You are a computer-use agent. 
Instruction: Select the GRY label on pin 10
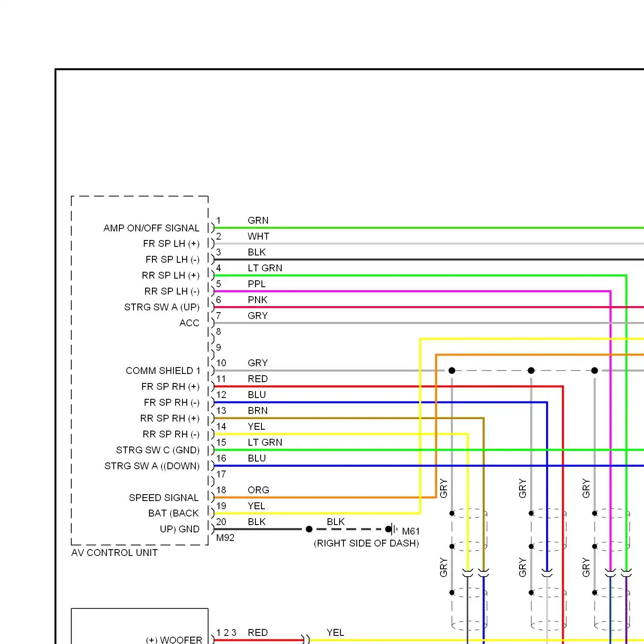pos(258,363)
